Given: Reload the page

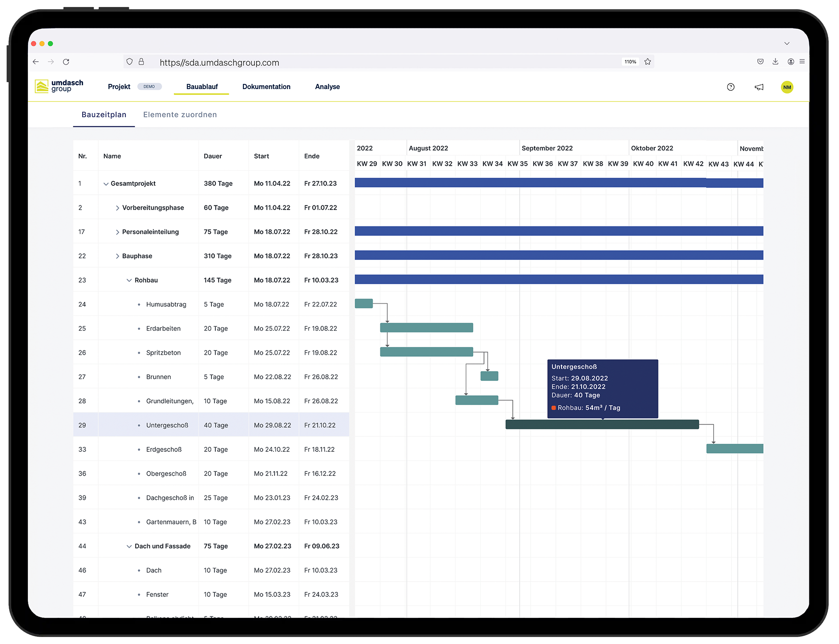Looking at the screenshot, I should pyautogui.click(x=66, y=62).
